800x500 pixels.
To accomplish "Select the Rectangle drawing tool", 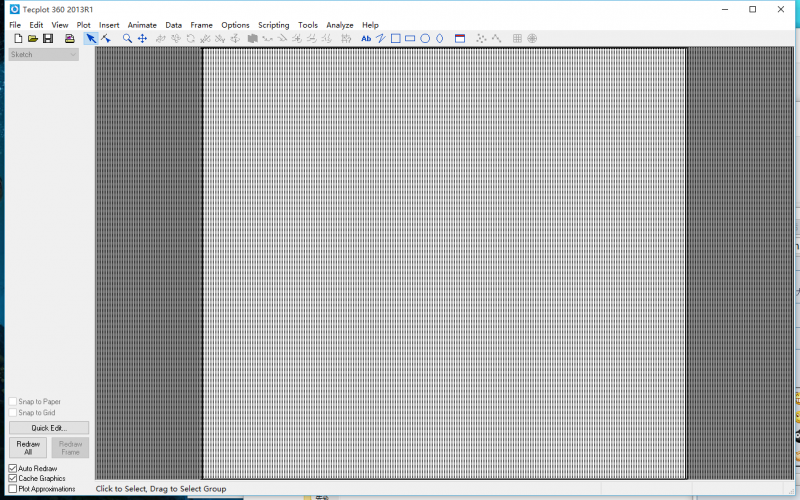I will coord(410,38).
